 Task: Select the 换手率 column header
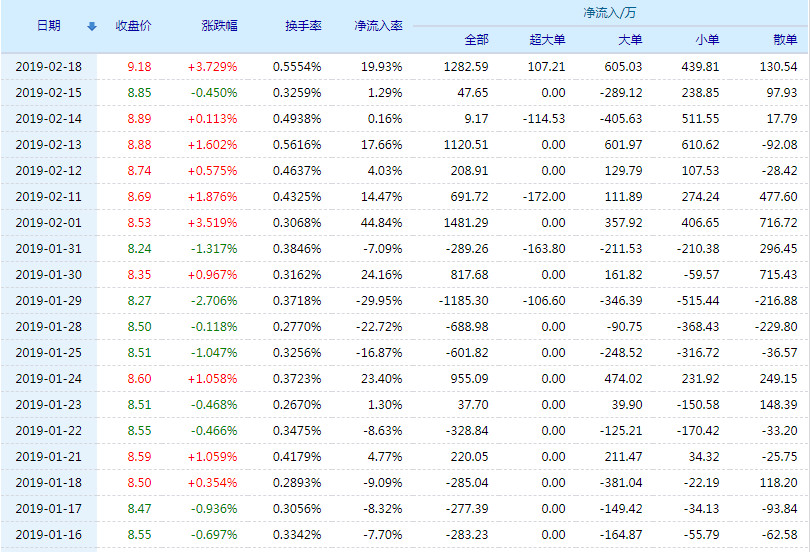(x=302, y=26)
